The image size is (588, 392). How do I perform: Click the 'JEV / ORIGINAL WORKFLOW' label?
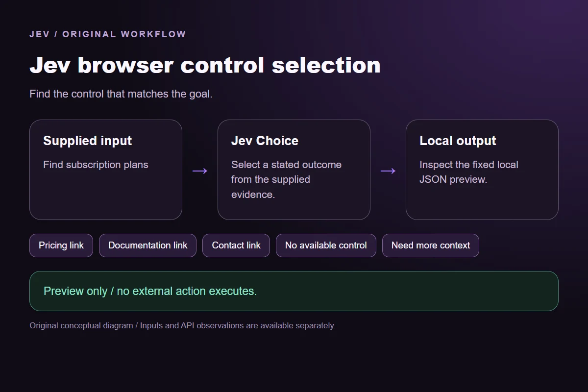pos(108,34)
